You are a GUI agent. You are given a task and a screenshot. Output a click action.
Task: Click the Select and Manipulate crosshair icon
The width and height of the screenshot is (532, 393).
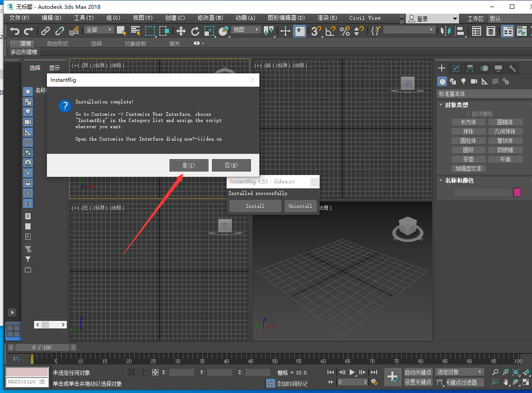[x=285, y=31]
